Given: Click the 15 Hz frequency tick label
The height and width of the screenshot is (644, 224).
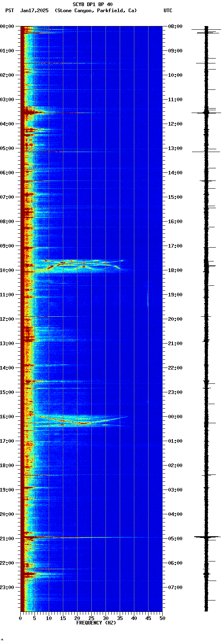Looking at the screenshot, I should pyautogui.click(x=63, y=618).
